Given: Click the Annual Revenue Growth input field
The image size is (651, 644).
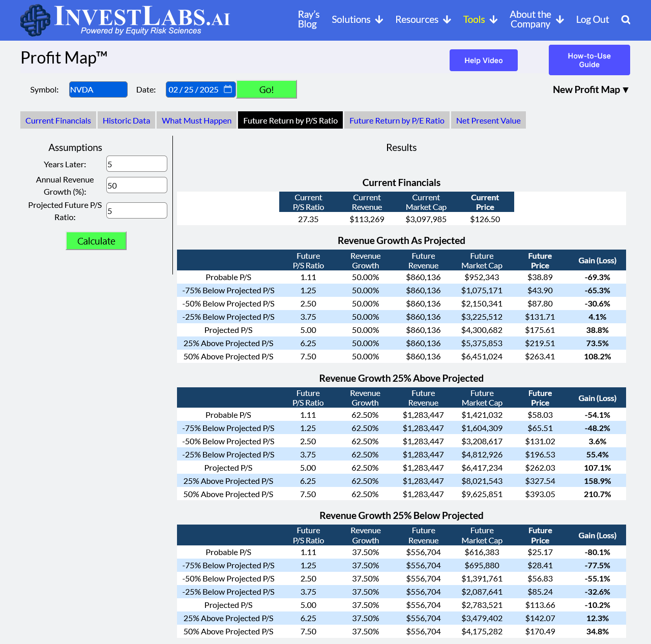Looking at the screenshot, I should pyautogui.click(x=136, y=186).
